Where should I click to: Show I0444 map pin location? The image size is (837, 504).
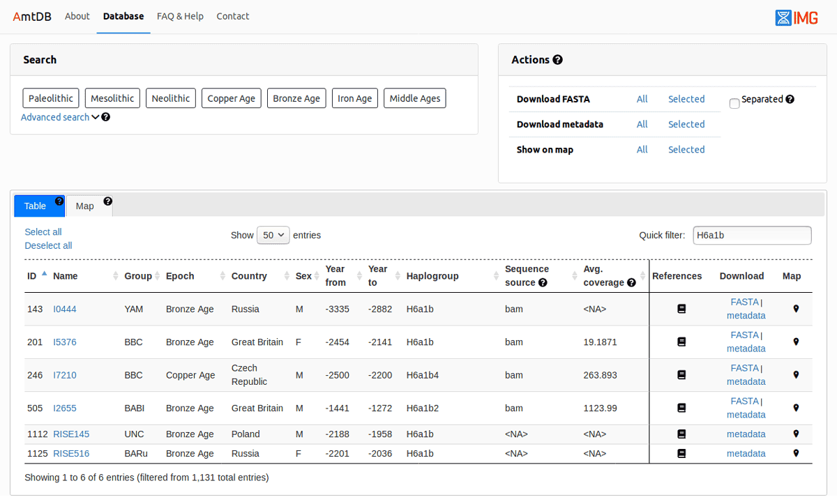pos(796,309)
